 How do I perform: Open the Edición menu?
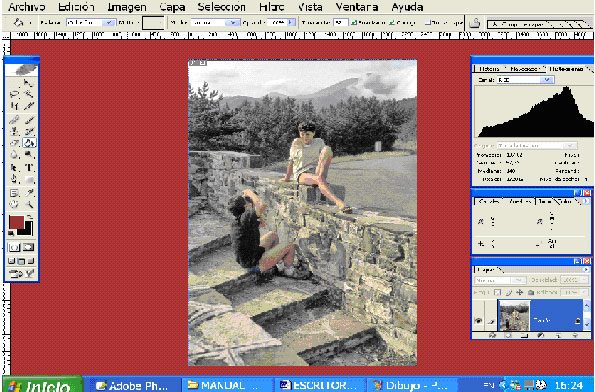76,7
